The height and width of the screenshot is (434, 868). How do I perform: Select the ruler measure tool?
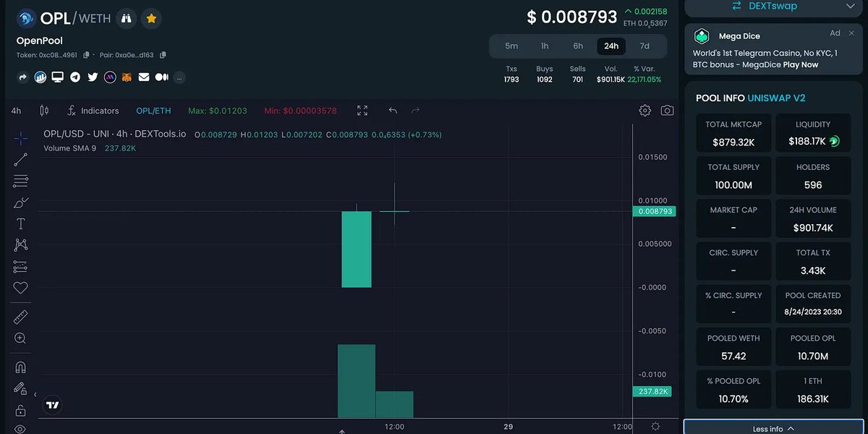coord(20,317)
